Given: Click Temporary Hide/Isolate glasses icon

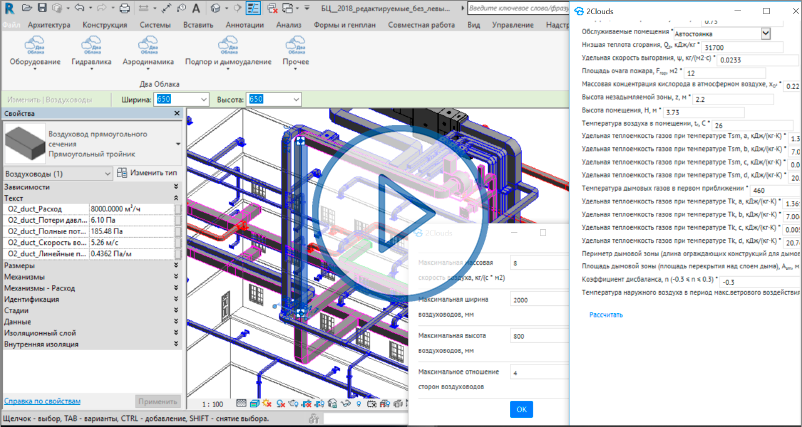Looking at the screenshot, I should (346, 403).
